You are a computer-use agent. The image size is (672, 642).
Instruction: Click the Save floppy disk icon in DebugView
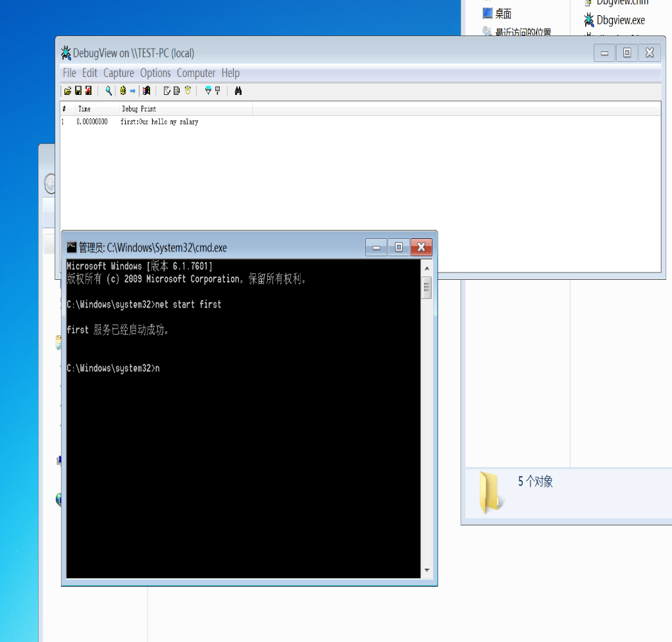[x=78, y=90]
